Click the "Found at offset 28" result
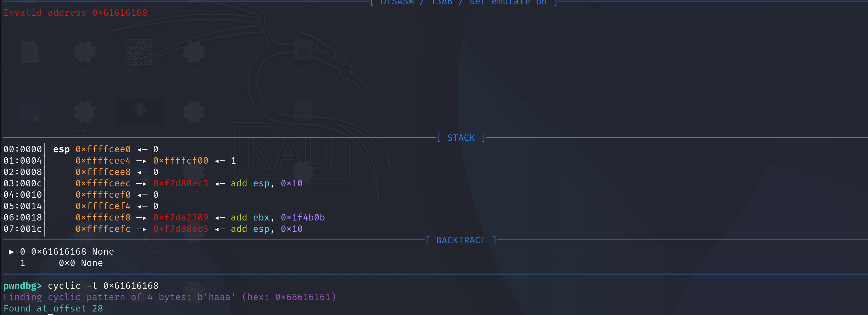 pos(53,309)
